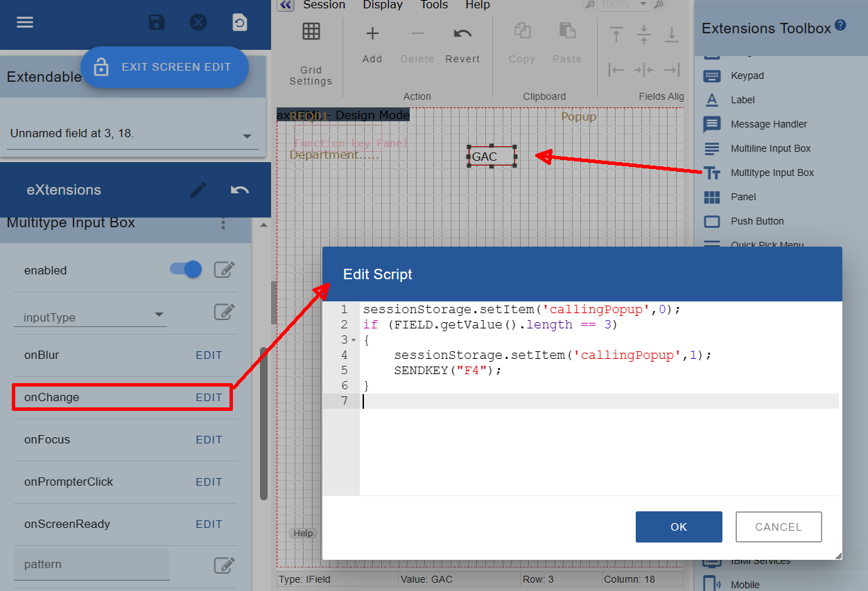Toggle the enabled switch off

click(x=186, y=270)
